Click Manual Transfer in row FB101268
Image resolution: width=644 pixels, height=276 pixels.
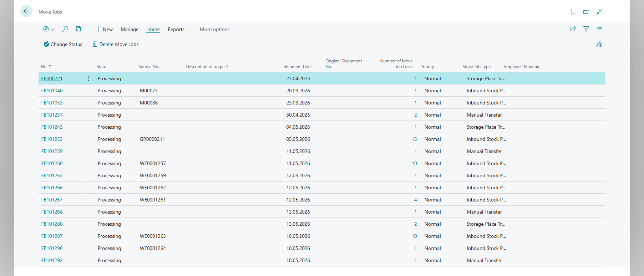(x=484, y=212)
